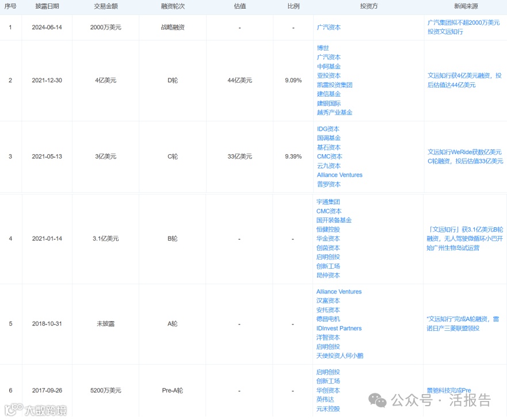
Task: Select the 凯雷投资集团 investor link
Action: coord(334,85)
